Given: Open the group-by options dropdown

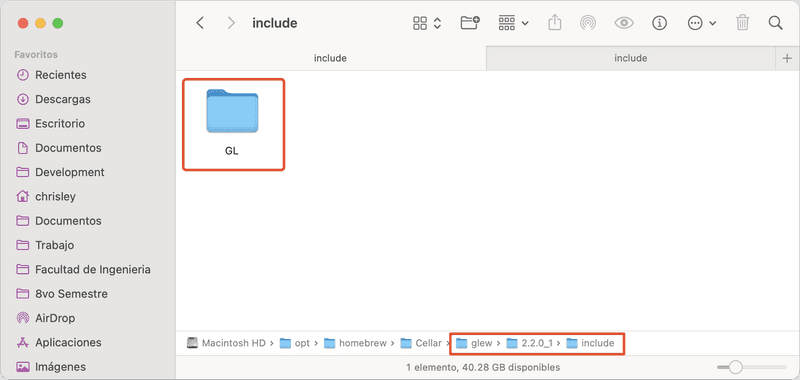Looking at the screenshot, I should click(x=513, y=23).
